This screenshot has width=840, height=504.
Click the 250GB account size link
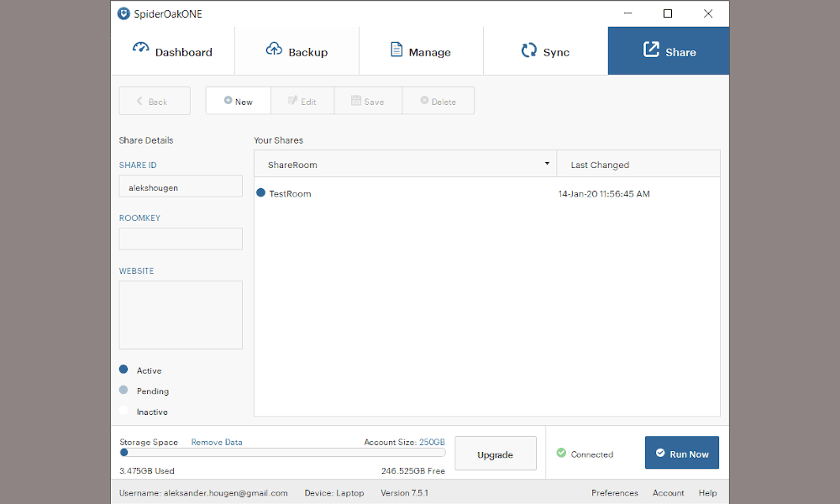pos(432,443)
